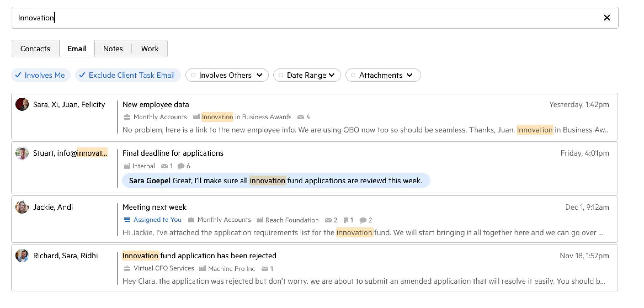The height and width of the screenshot is (308, 644).
Task: Click the briefcase icon beside Monthly Accounts in the New employee data email
Action: click(x=127, y=117)
